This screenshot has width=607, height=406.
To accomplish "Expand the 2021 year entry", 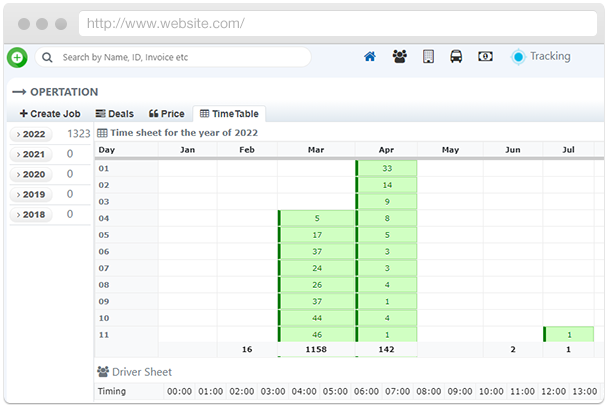I will pyautogui.click(x=32, y=154).
